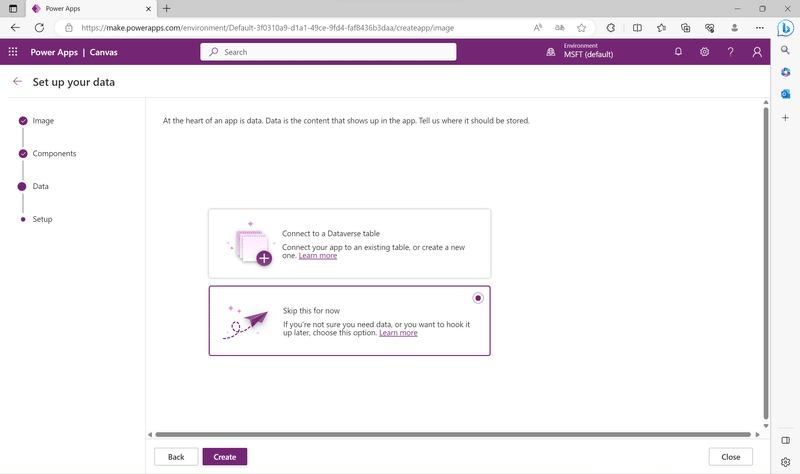Click the Close button
This screenshot has height=474, width=800.
[x=731, y=457]
